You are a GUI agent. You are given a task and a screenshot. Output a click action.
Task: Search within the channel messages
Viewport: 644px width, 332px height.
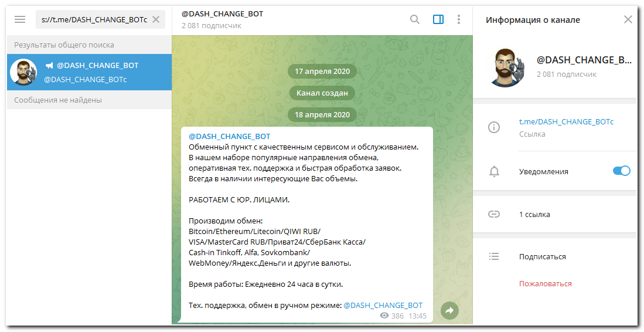(x=415, y=19)
